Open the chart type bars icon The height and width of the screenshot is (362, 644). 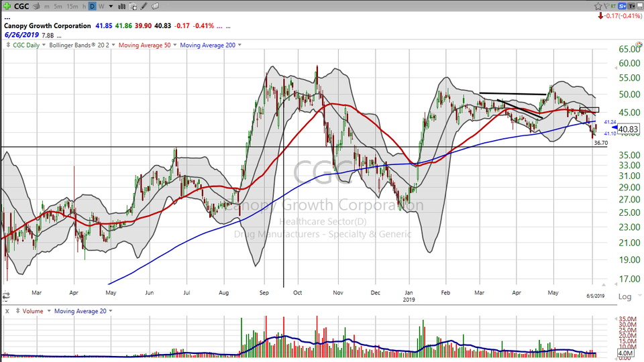click(x=122, y=6)
